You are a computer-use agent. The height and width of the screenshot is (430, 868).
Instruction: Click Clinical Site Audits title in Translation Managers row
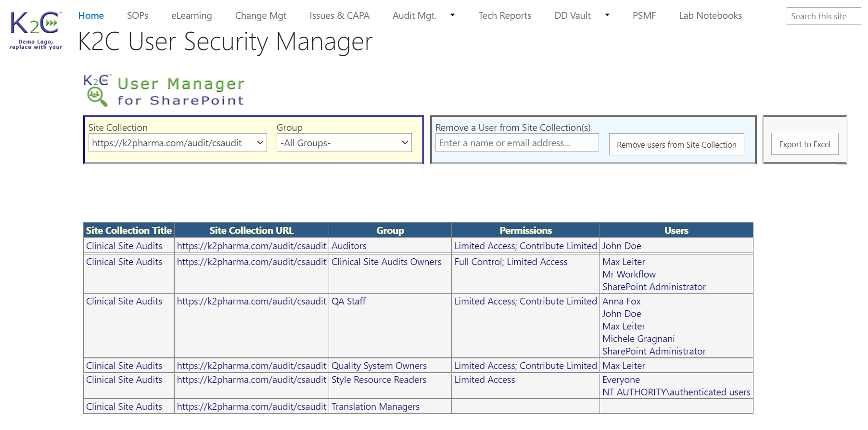point(124,406)
